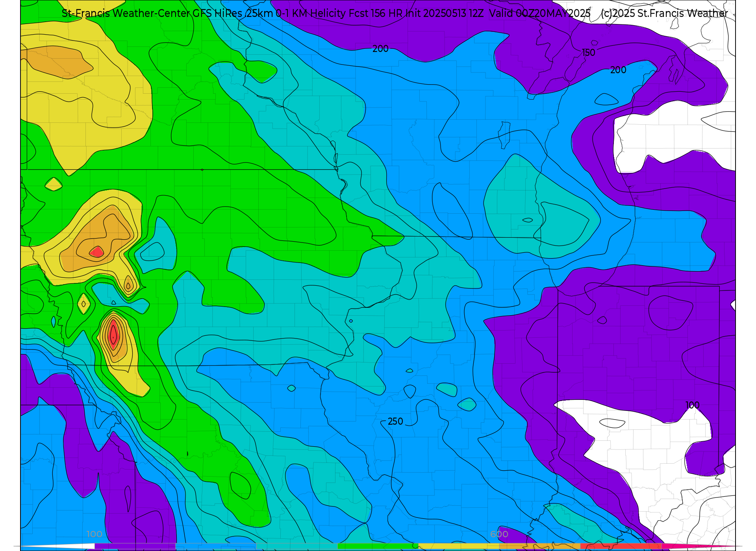Click the '(c)2025 St.Francis Weather' copyright text
The image size is (756, 551).
coord(665,13)
